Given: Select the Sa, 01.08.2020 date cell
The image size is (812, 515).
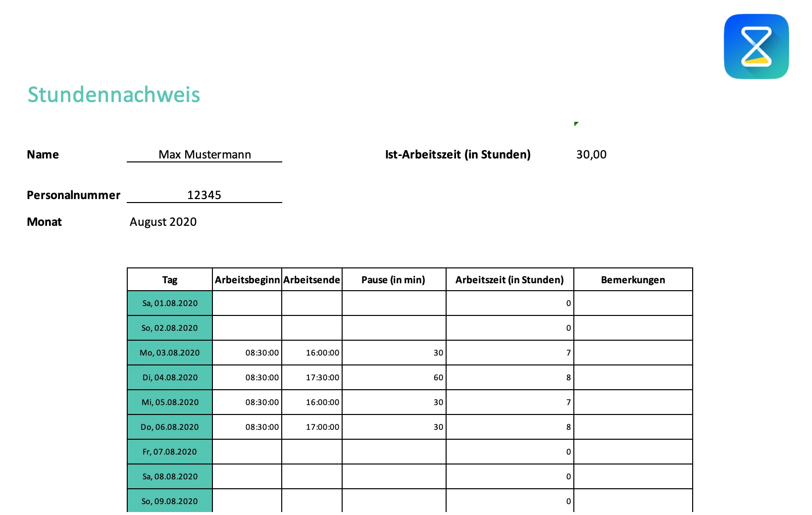Looking at the screenshot, I should 170,303.
